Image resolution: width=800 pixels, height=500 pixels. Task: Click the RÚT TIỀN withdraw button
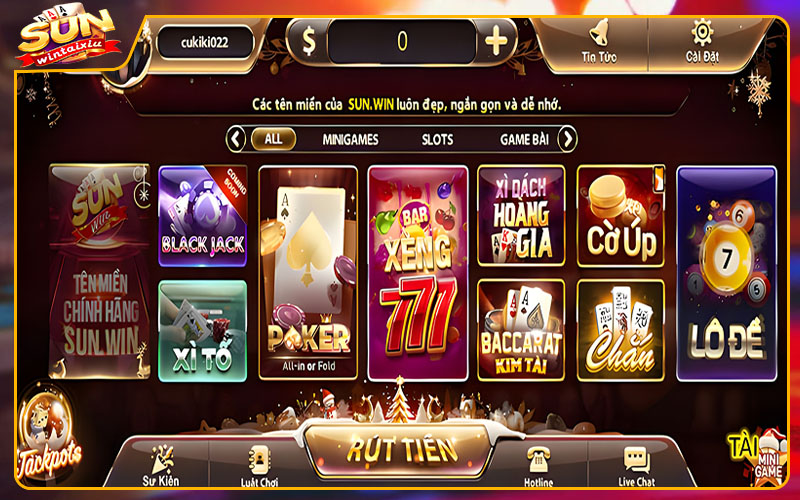(401, 451)
